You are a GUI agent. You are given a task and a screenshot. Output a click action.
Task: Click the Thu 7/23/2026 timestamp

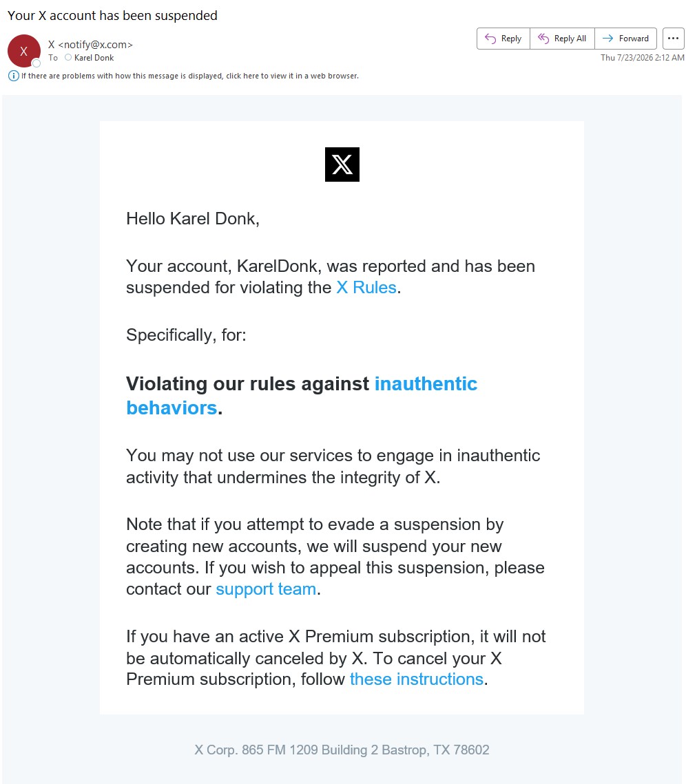click(642, 58)
